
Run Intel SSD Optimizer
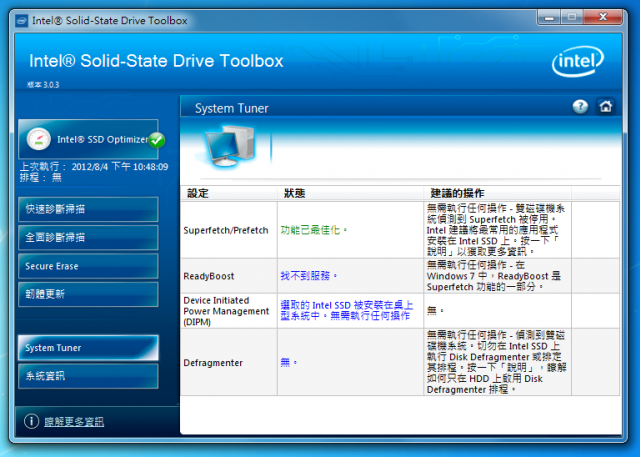pos(88,139)
